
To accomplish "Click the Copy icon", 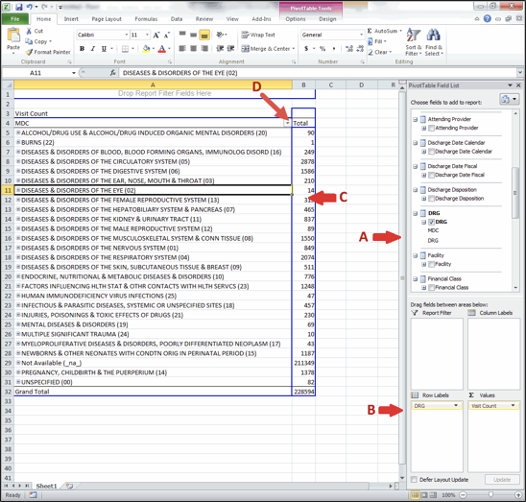I will 29,41.
